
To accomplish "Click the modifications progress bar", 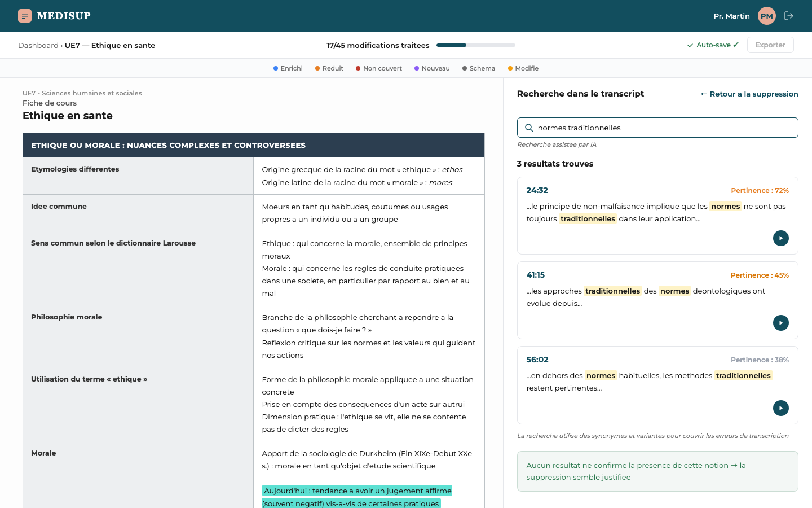I will [x=476, y=45].
